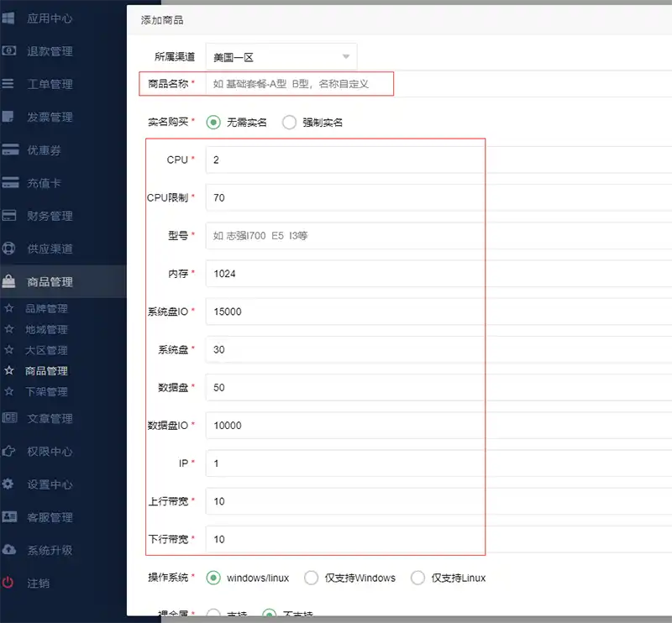Focus the 系统盘IO field containing 15000

click(x=438, y=311)
